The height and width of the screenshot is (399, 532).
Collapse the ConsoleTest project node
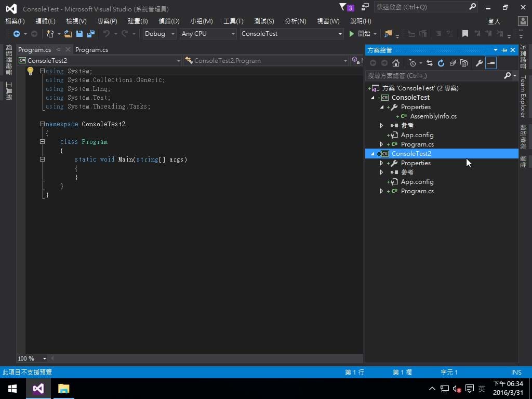click(373, 98)
